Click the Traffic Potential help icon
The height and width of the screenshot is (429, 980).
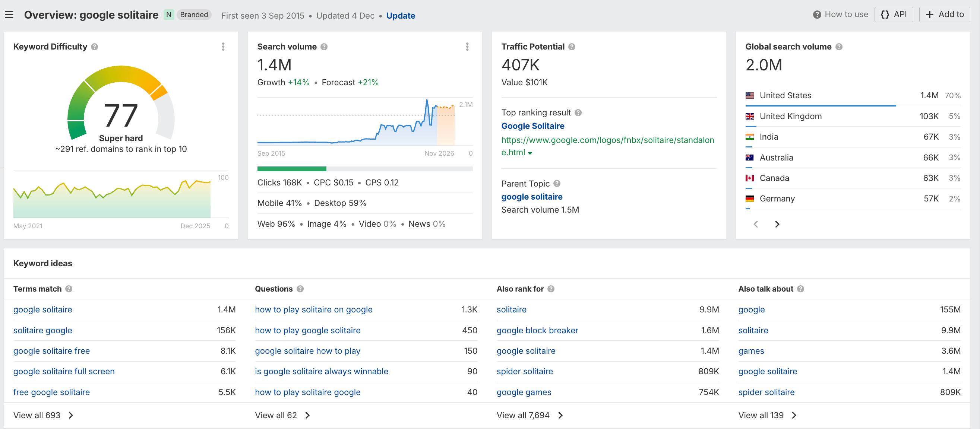click(x=572, y=47)
